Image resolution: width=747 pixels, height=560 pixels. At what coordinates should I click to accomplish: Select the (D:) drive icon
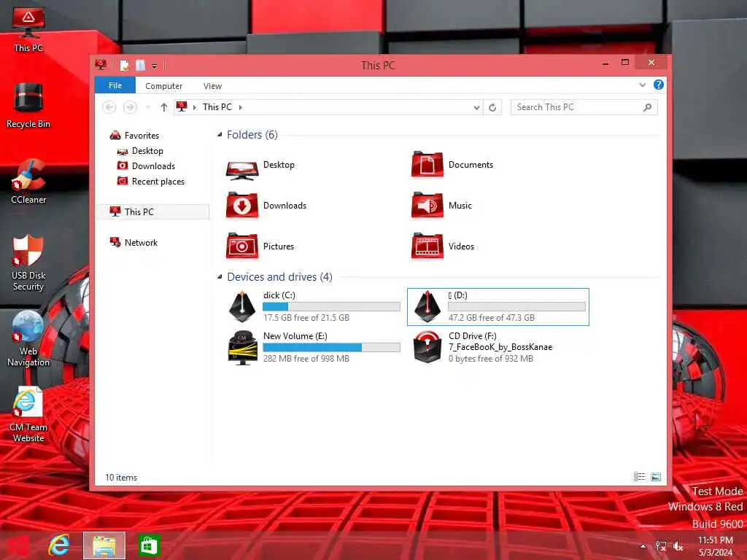(427, 306)
